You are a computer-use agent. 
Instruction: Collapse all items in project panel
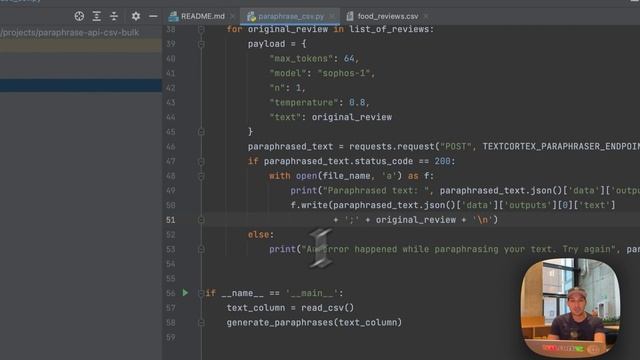click(114, 16)
